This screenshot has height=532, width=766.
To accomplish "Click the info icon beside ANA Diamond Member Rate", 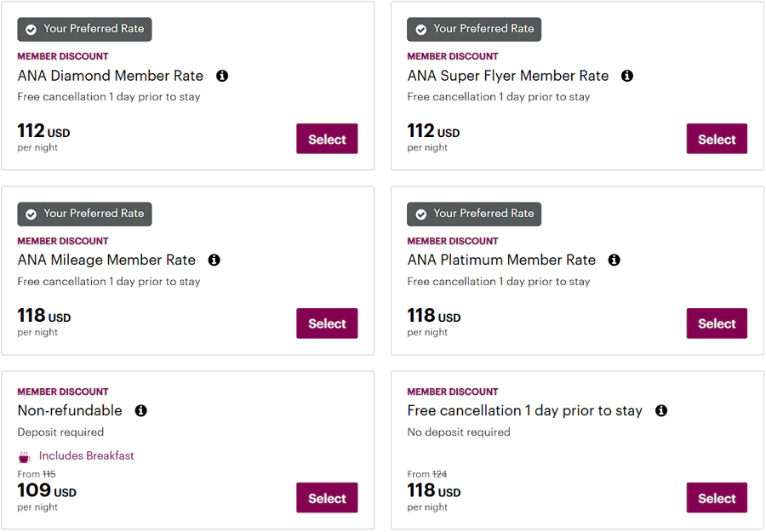I will (x=222, y=76).
